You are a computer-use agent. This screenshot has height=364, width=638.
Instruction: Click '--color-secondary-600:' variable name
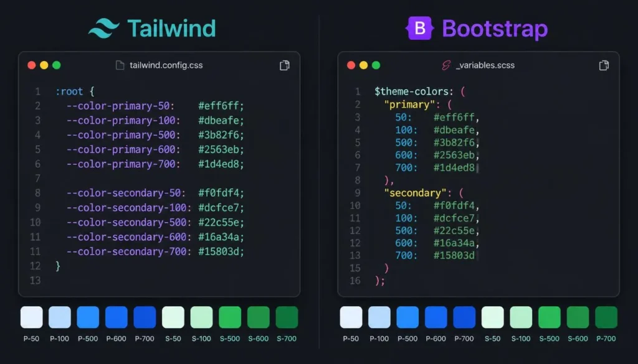(129, 237)
